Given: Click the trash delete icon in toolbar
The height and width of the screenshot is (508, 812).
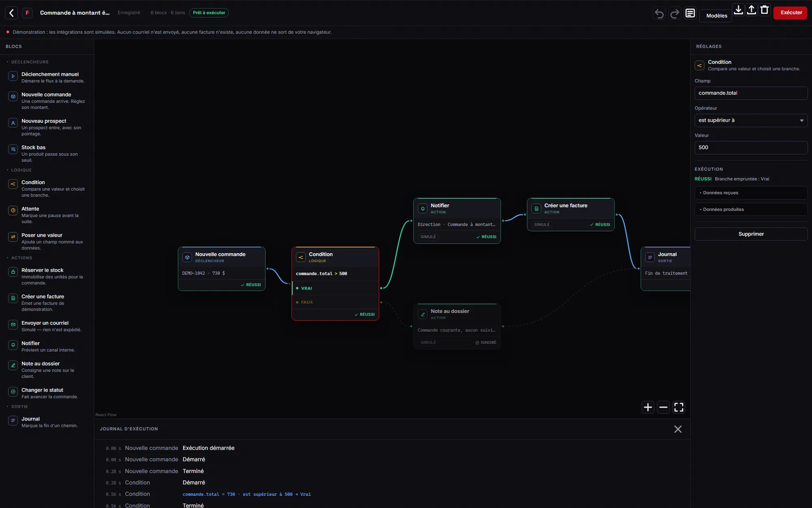Looking at the screenshot, I should point(764,10).
